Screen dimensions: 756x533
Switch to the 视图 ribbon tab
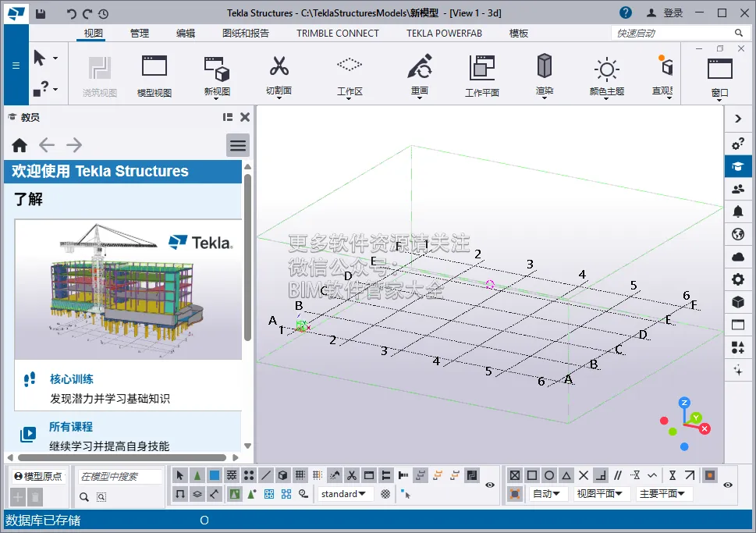94,34
